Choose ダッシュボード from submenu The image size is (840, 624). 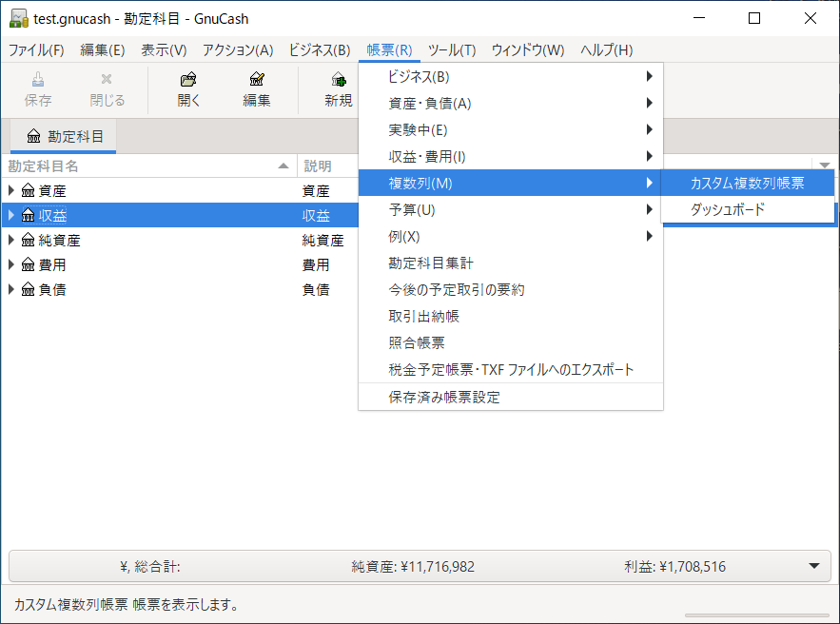tap(748, 209)
